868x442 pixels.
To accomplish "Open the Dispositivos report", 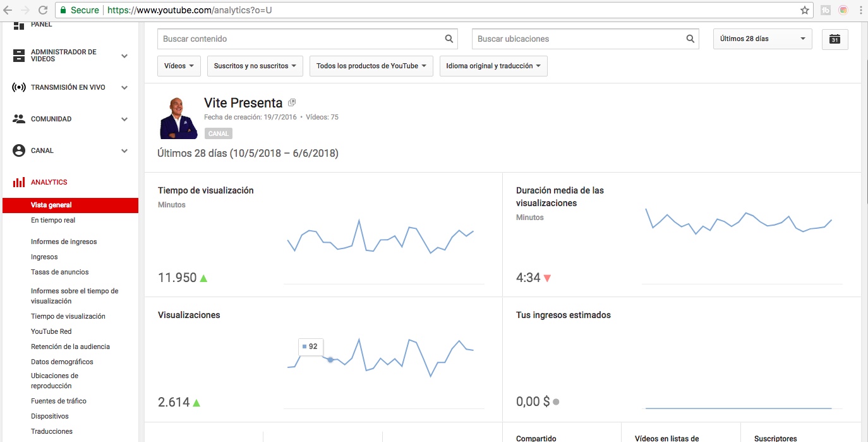I will coord(50,416).
